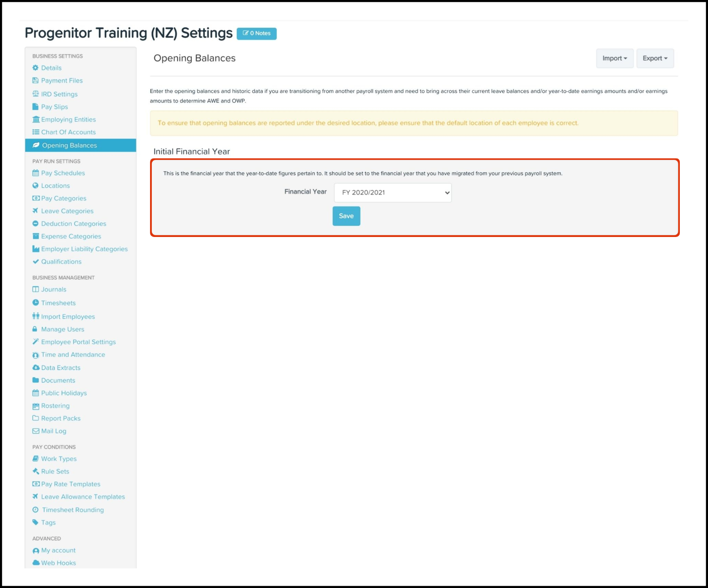
Task: Open the 0 Notes button
Action: coord(256,33)
